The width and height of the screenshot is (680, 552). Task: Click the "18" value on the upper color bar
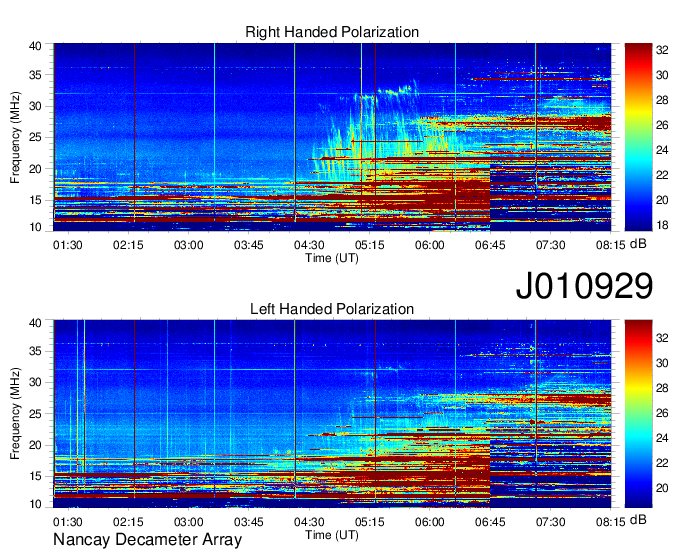662,225
